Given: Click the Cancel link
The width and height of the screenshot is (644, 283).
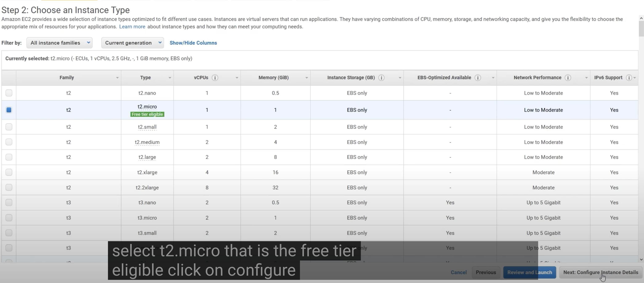Looking at the screenshot, I should (x=459, y=272).
